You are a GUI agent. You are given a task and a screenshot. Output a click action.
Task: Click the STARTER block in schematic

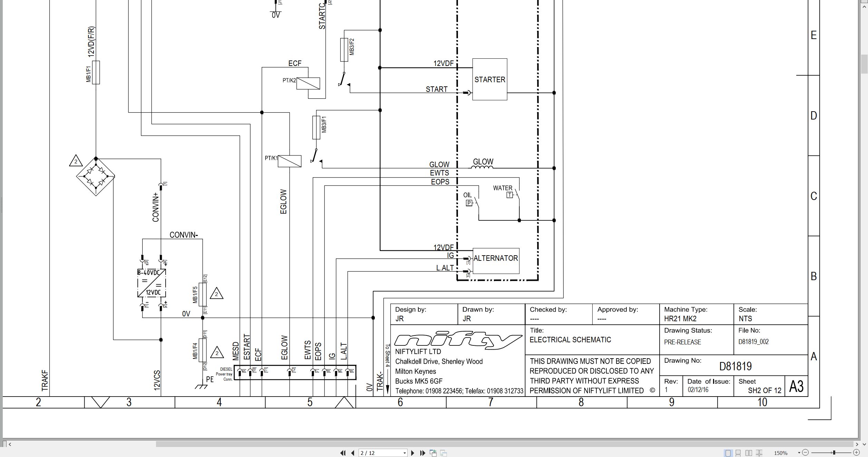(490, 79)
